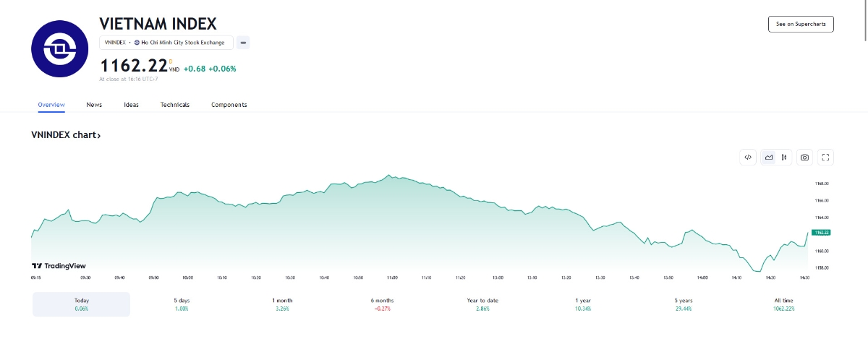Open the embed code widget icon
868x344 pixels.
pos(748,157)
